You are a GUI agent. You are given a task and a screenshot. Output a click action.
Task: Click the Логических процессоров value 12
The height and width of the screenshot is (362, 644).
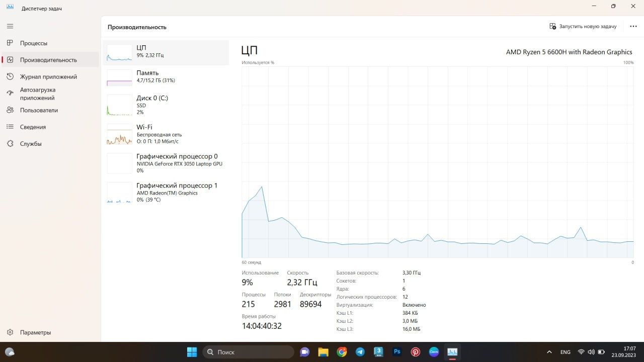tap(405, 297)
